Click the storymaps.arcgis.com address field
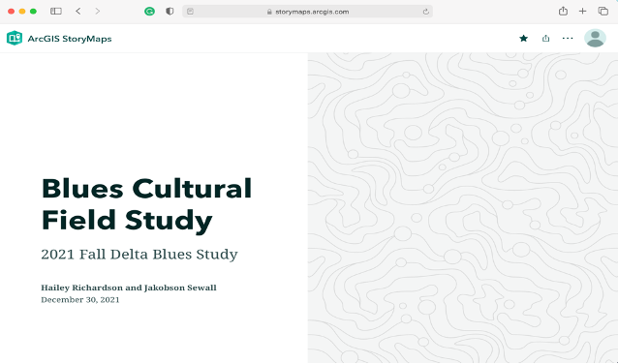 pos(307,12)
